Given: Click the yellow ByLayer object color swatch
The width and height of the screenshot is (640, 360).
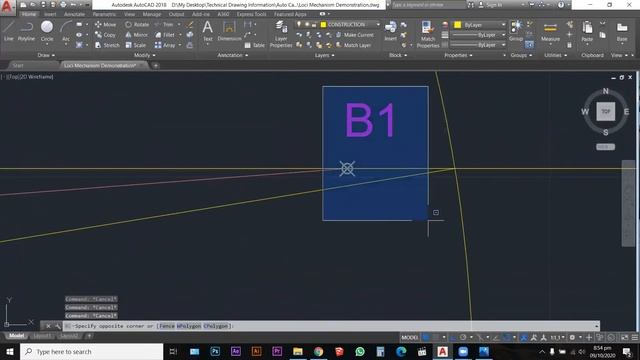Looking at the screenshot, I should click(x=458, y=25).
